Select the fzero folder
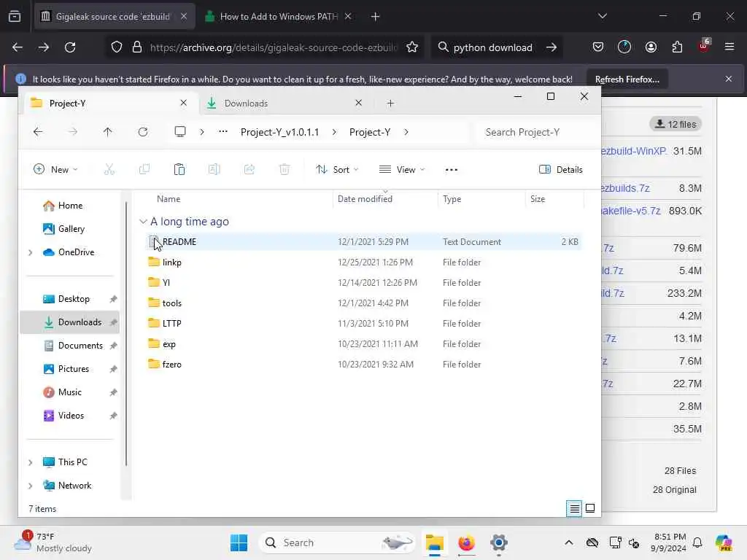The height and width of the screenshot is (560, 747). (x=364, y=365)
